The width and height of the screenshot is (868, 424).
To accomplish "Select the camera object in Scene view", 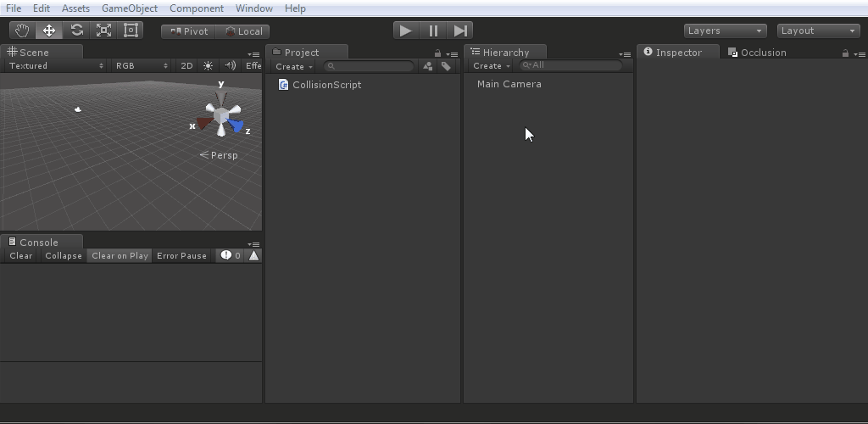I will 78,109.
